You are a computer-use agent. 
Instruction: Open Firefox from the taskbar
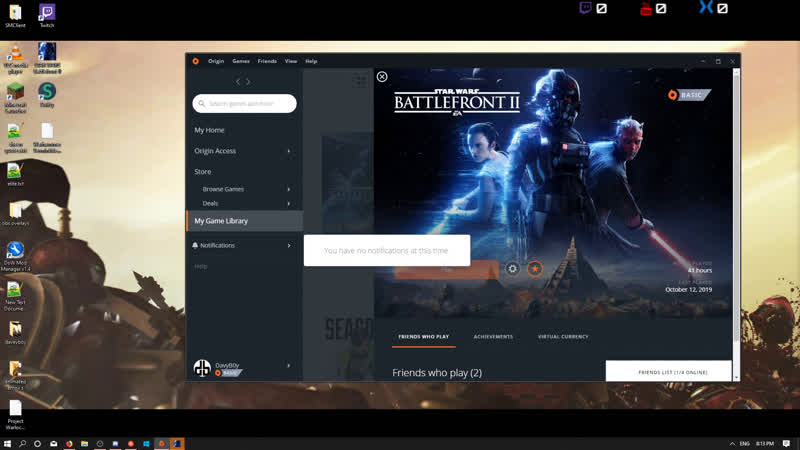coord(69,443)
